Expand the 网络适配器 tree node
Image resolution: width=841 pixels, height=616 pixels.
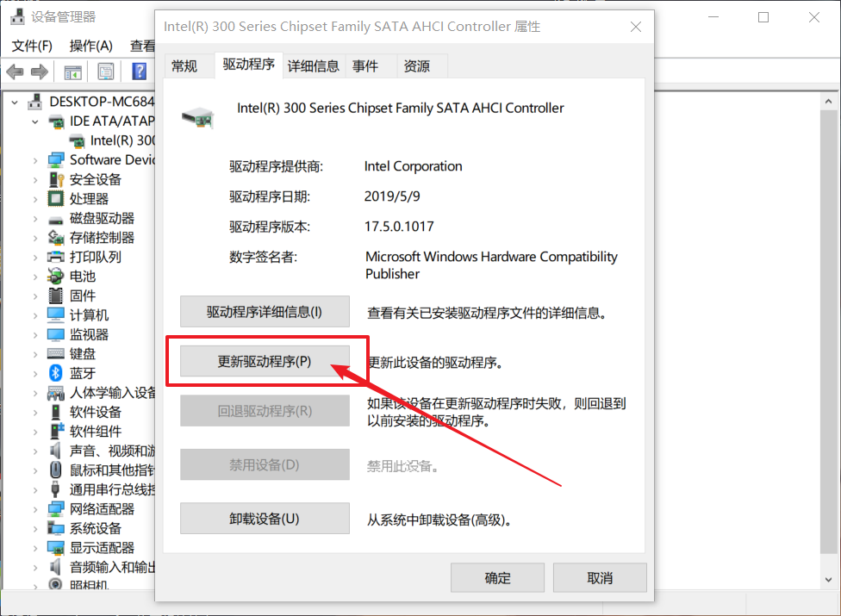tap(34, 509)
